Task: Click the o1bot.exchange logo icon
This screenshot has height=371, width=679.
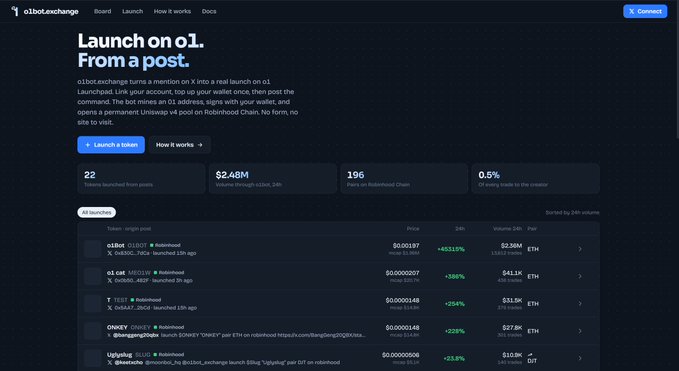Action: 15,11
